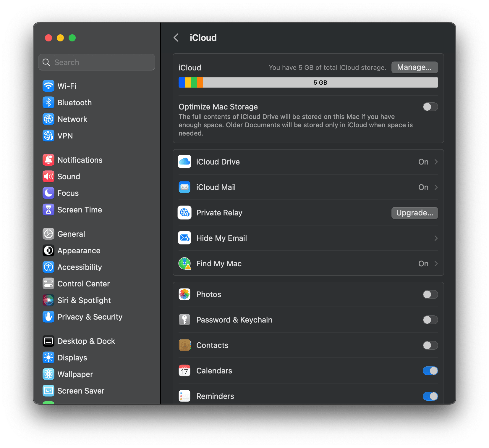Click the red close window button

point(48,38)
